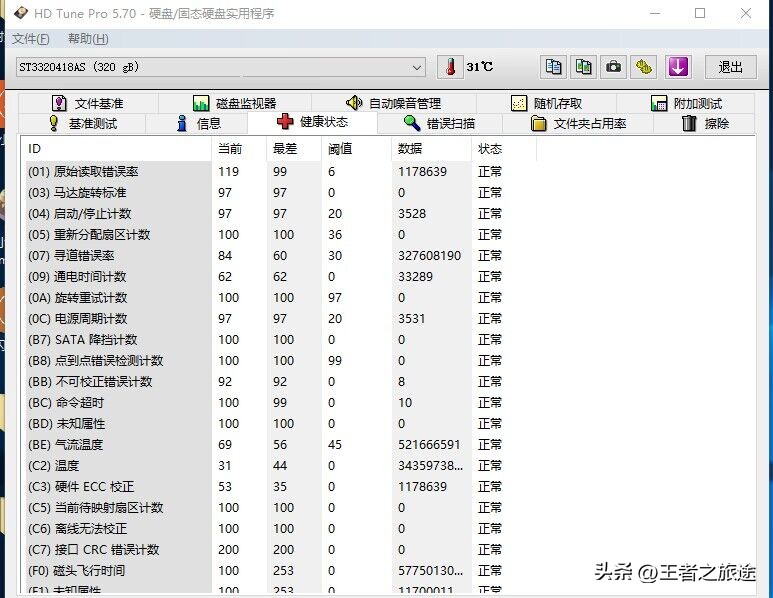Click the copy screenshot to clipboard icon
Viewport: 773px width, 598px height.
(583, 67)
